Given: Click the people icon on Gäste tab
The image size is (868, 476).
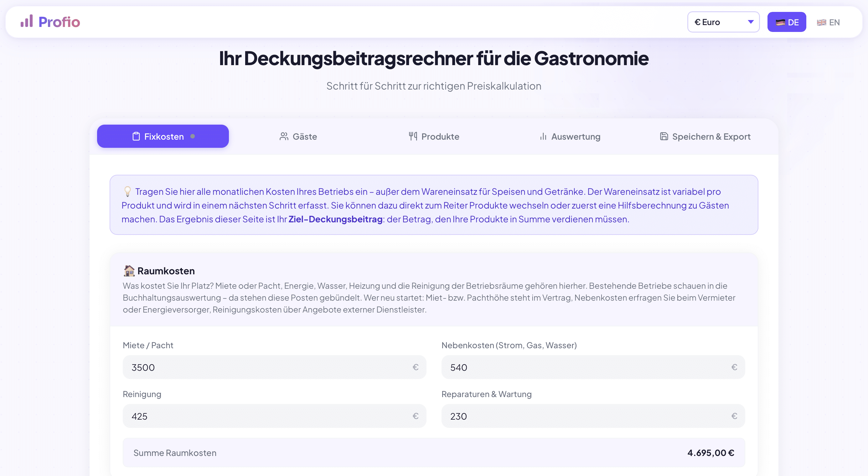Looking at the screenshot, I should tap(284, 137).
